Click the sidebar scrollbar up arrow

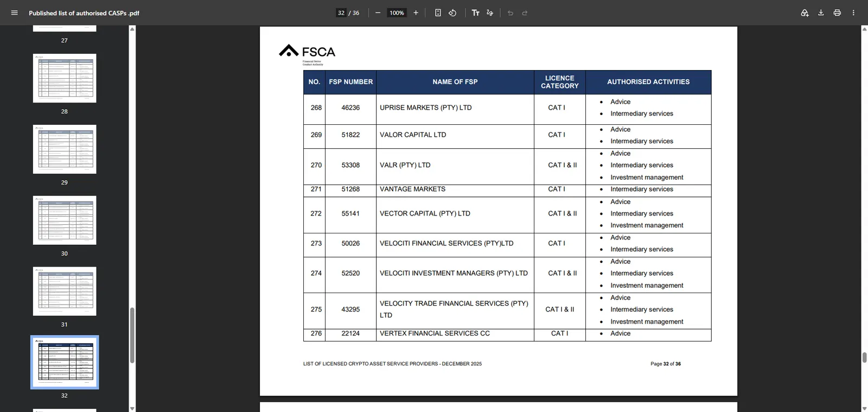[132, 29]
